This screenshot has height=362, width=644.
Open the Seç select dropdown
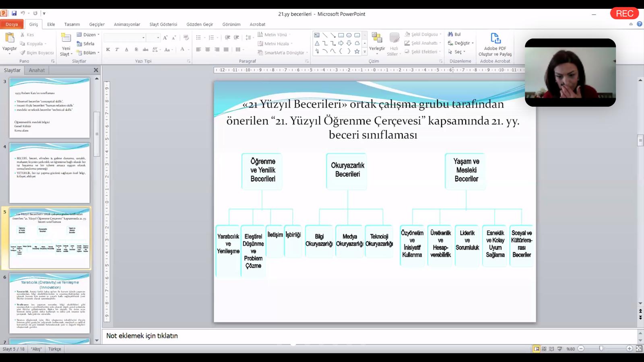click(x=457, y=52)
